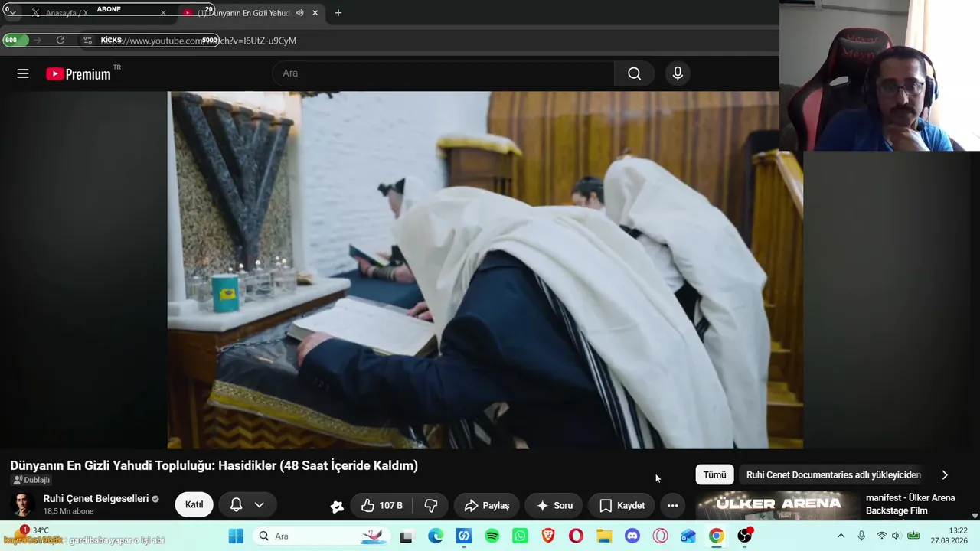Open the bell notification preferences dropdown
980x551 pixels.
pos(247,505)
